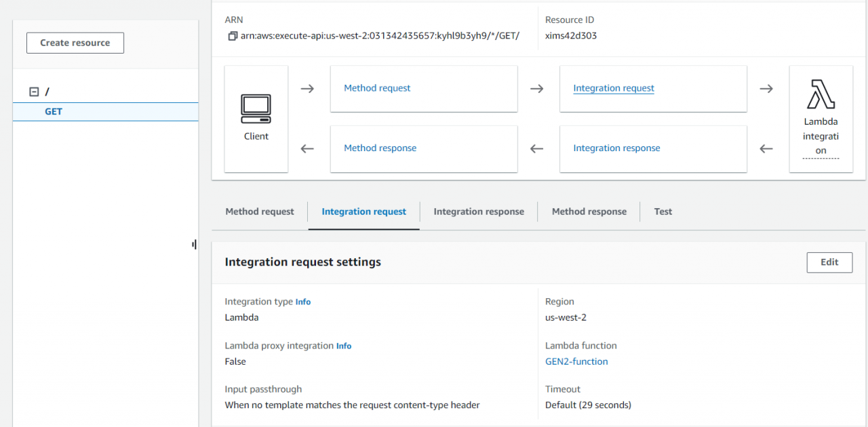Switch to the Method request tab
Screen dimensions: 868x427
pos(260,211)
